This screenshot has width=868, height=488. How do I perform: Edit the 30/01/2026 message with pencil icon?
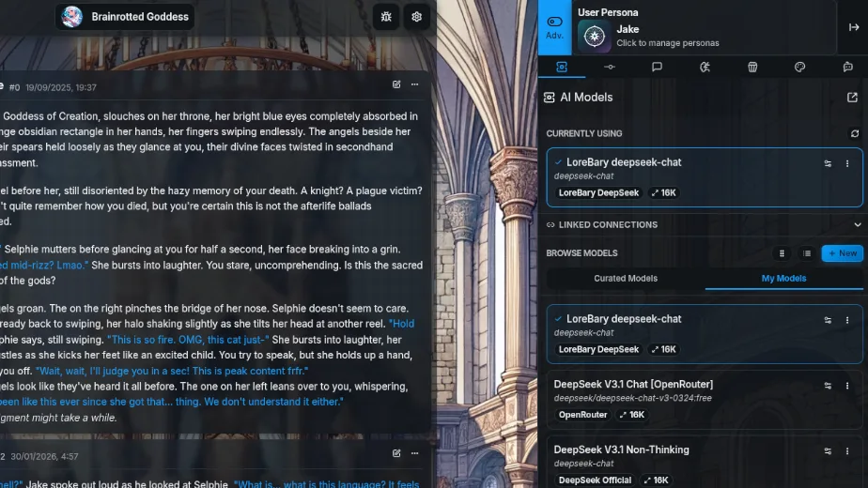[396, 453]
